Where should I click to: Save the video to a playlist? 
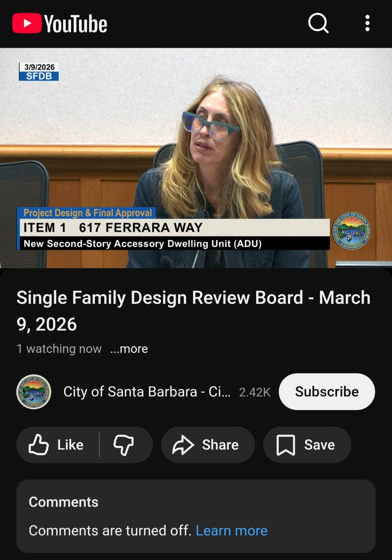pyautogui.click(x=307, y=445)
